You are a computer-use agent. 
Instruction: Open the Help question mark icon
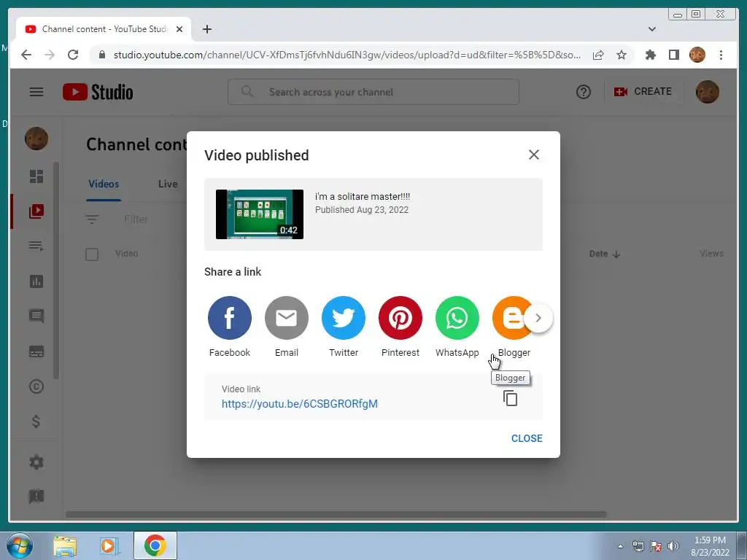(x=583, y=92)
